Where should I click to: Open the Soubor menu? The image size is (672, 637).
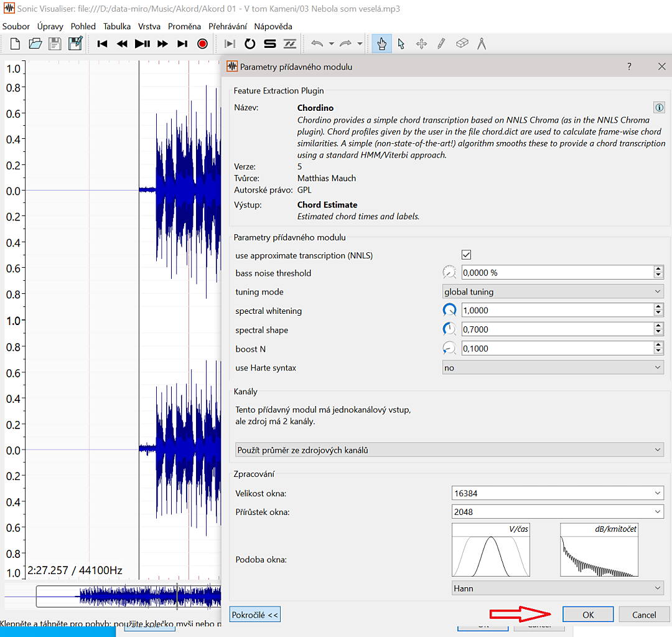click(16, 26)
